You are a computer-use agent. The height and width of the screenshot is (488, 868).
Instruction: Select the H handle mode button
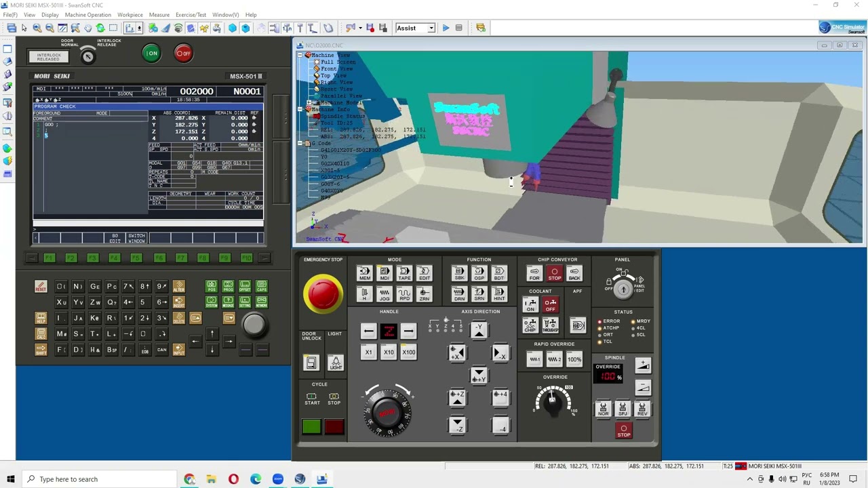365,294
